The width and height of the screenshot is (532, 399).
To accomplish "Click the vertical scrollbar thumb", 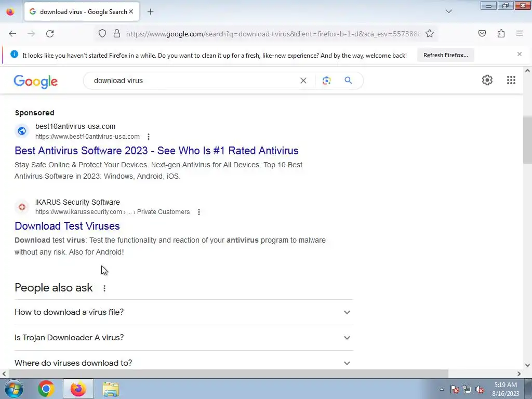I will pos(527,139).
